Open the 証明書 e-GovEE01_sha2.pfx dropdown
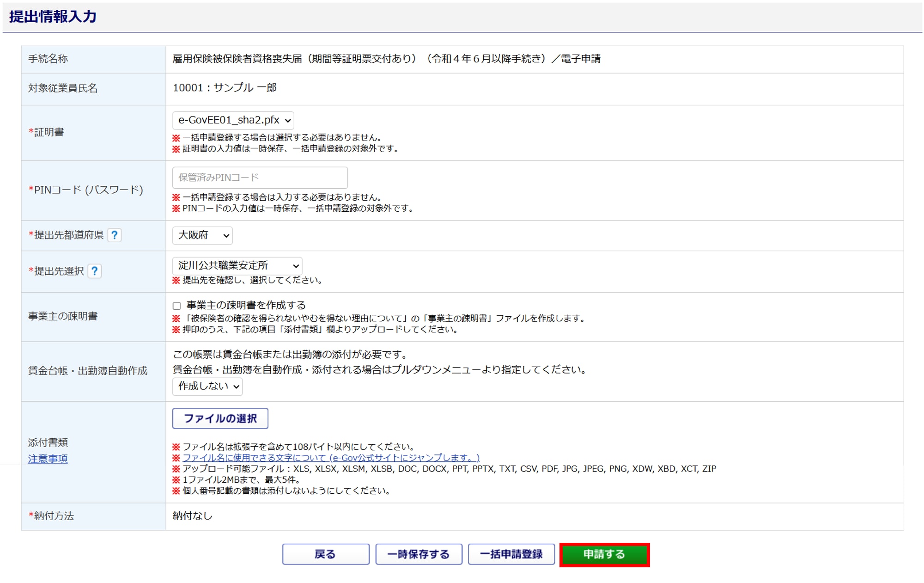Viewport: 924px width, 583px height. [x=233, y=120]
